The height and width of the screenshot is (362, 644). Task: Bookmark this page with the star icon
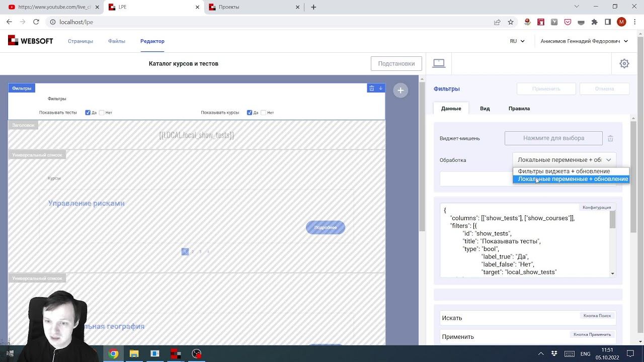point(511,22)
